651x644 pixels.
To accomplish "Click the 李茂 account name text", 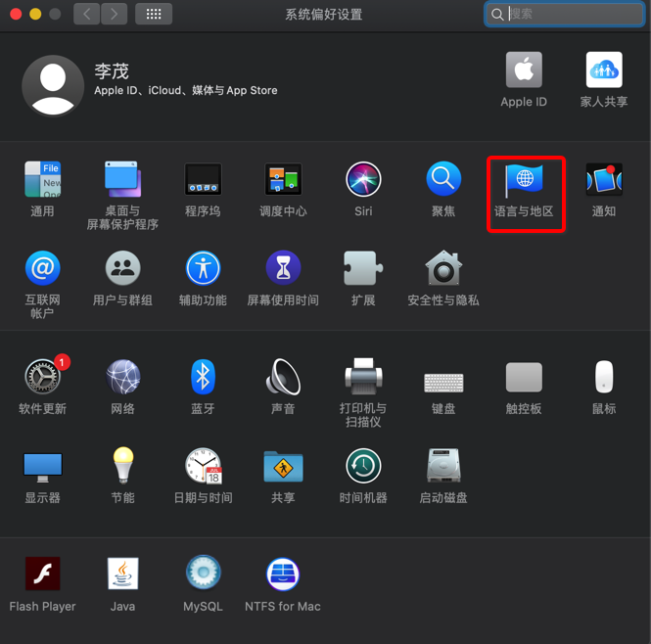I will (x=112, y=71).
